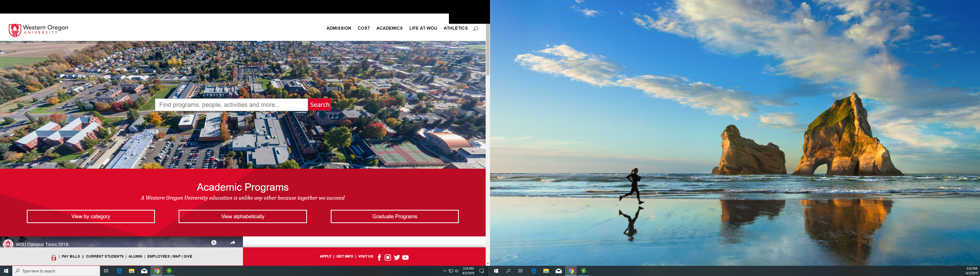Open the ACADEMICS menu item
This screenshot has width=980, height=276.
(389, 28)
